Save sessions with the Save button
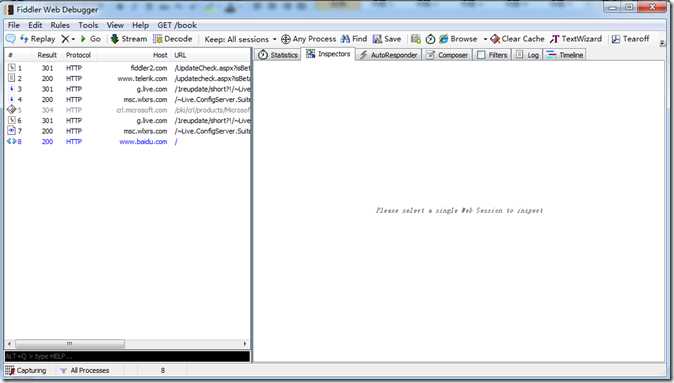 (387, 39)
